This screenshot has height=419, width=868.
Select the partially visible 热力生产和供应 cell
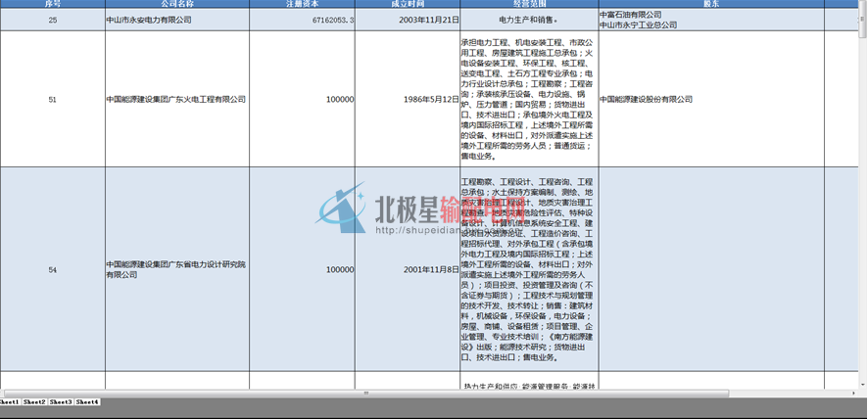click(529, 380)
